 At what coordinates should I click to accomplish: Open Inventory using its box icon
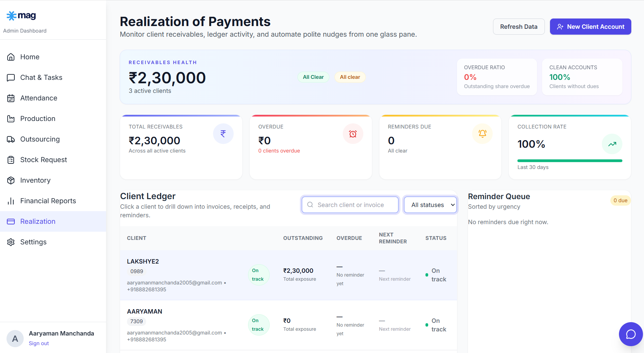11,180
